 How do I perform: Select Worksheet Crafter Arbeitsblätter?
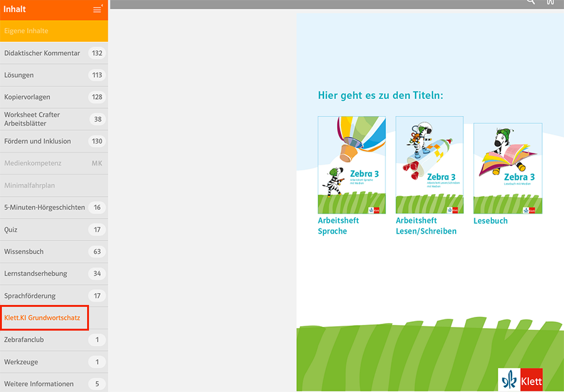[x=54, y=119]
